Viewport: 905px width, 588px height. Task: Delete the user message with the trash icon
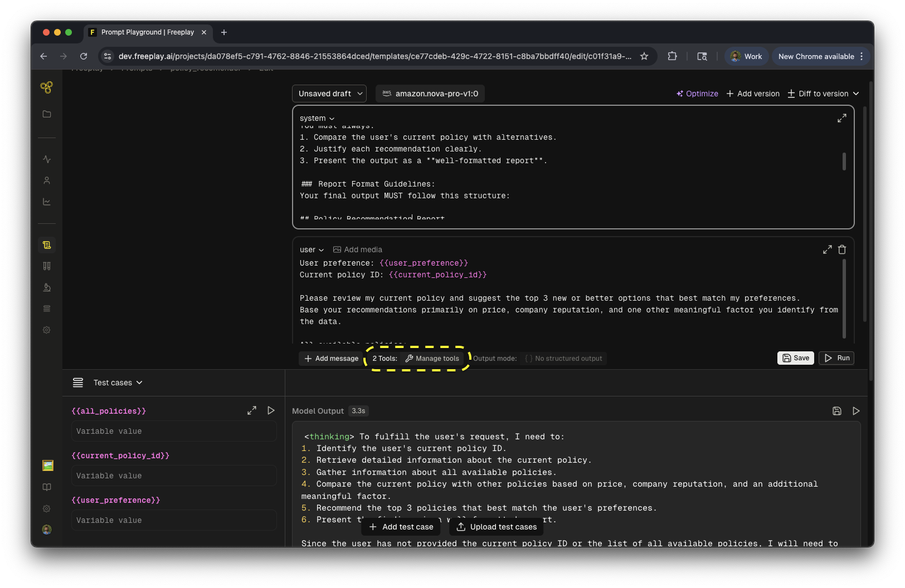tap(842, 249)
